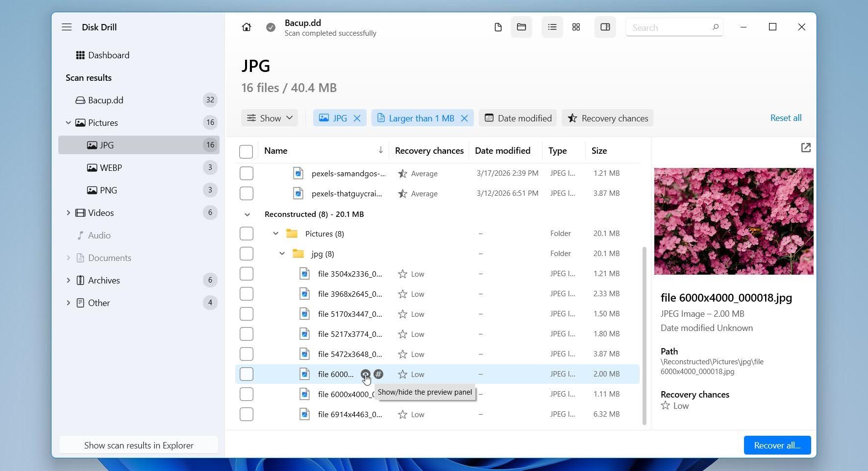Select file 5217x3774 row name
The width and height of the screenshot is (868, 471).
(x=350, y=334)
